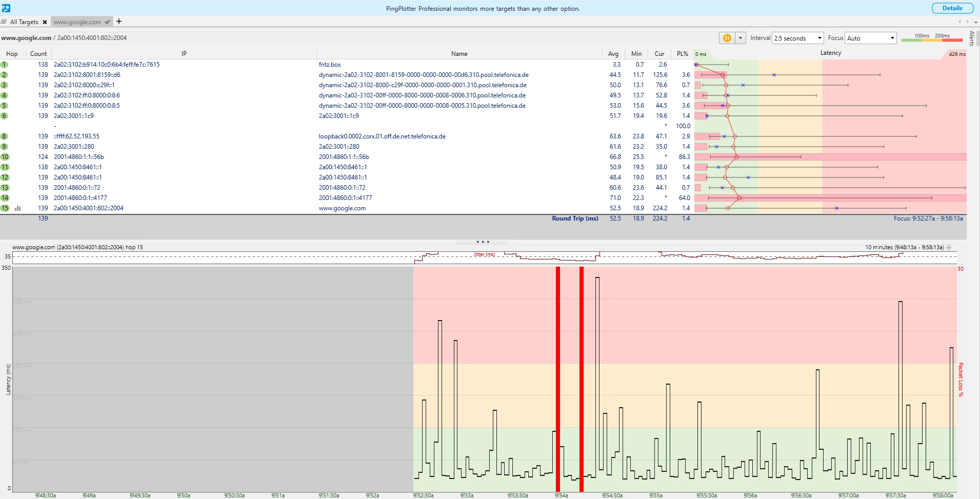The height and width of the screenshot is (499, 980).
Task: Select the hop 10 circle icon
Action: coord(5,157)
